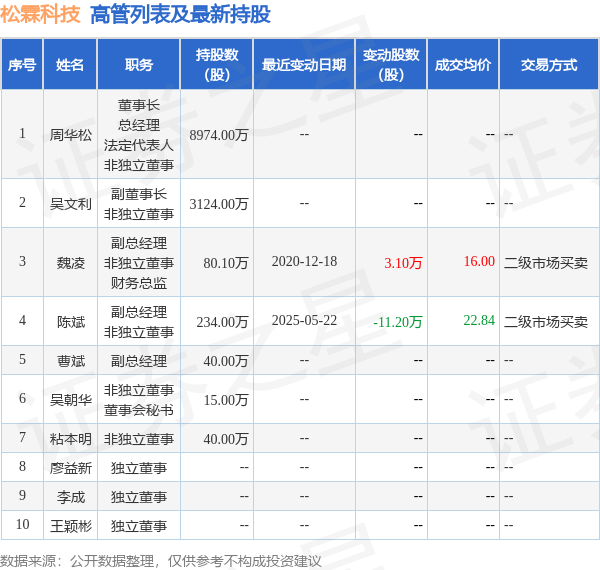600x570 pixels.
Task: Select the 变动股数(股) column header
Action: tap(391, 65)
